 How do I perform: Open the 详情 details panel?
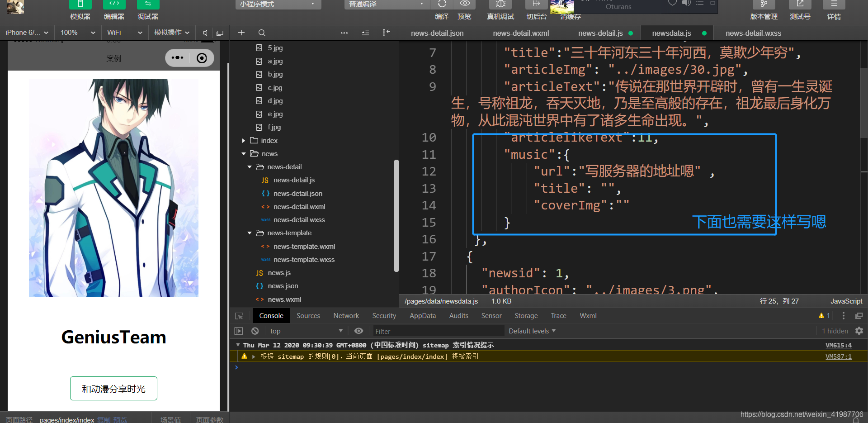[834, 4]
